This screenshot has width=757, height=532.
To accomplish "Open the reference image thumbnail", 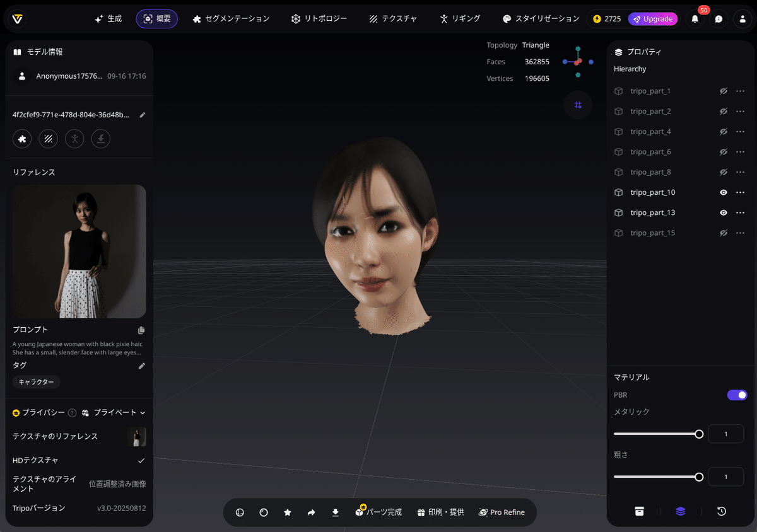I will [x=79, y=252].
